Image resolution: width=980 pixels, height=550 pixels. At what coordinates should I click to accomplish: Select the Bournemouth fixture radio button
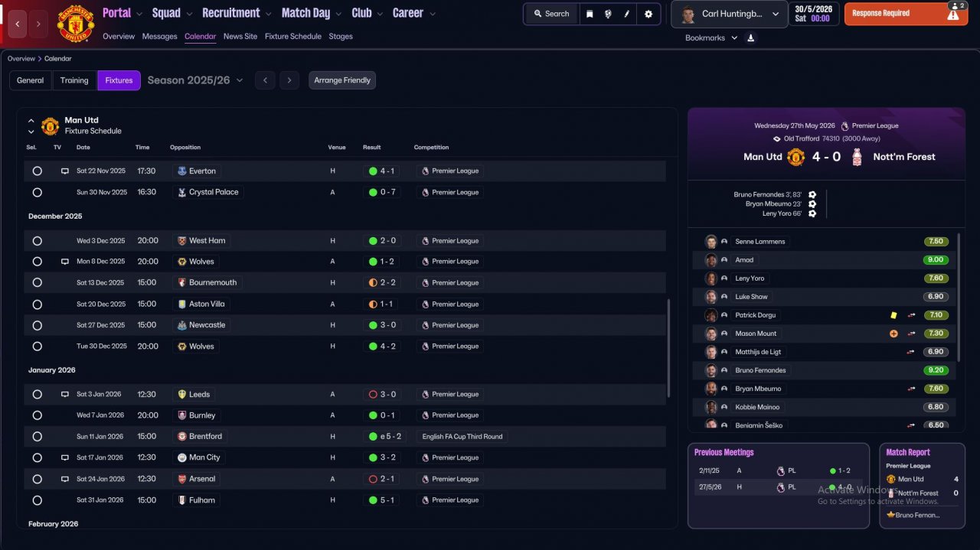[37, 283]
